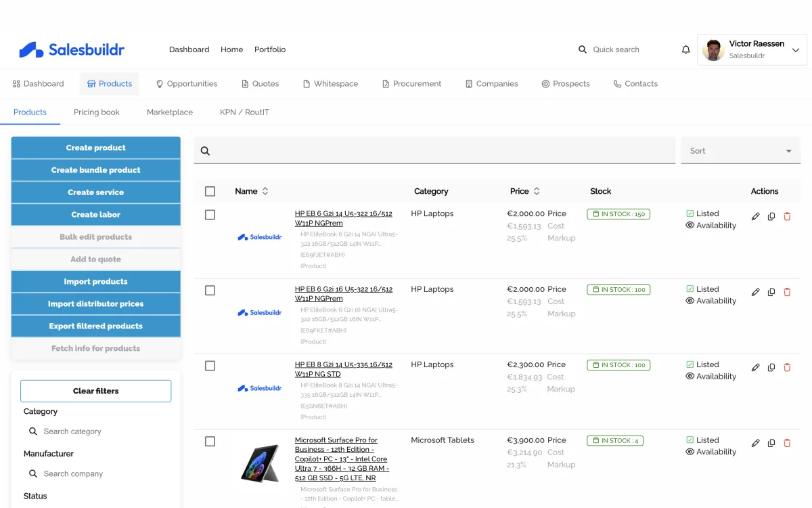Check the HP EB 8 G2i 14 row checkbox
The width and height of the screenshot is (812, 508).
tap(210, 366)
